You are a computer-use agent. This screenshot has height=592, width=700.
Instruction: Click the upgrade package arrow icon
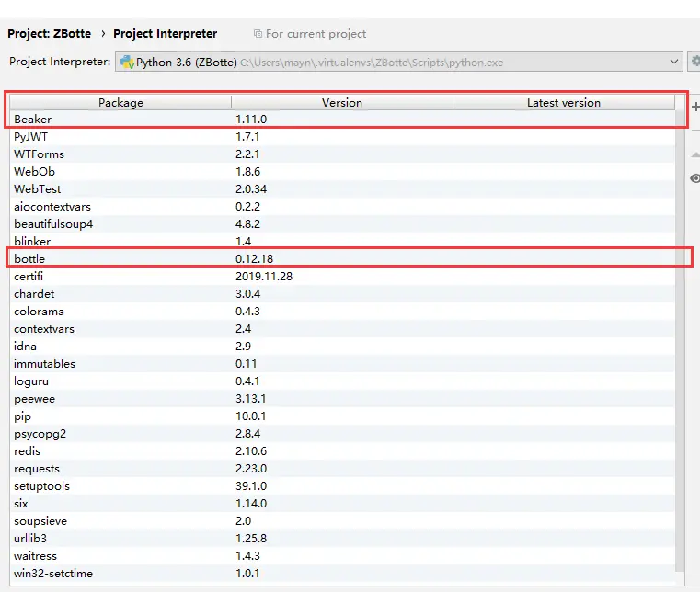coord(695,154)
